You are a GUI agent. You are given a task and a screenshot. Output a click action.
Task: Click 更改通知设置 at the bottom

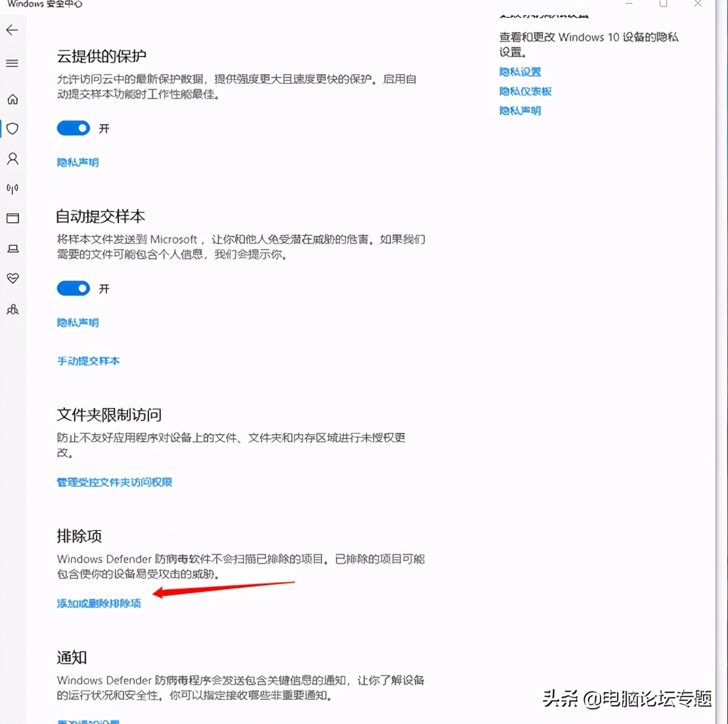click(87, 721)
